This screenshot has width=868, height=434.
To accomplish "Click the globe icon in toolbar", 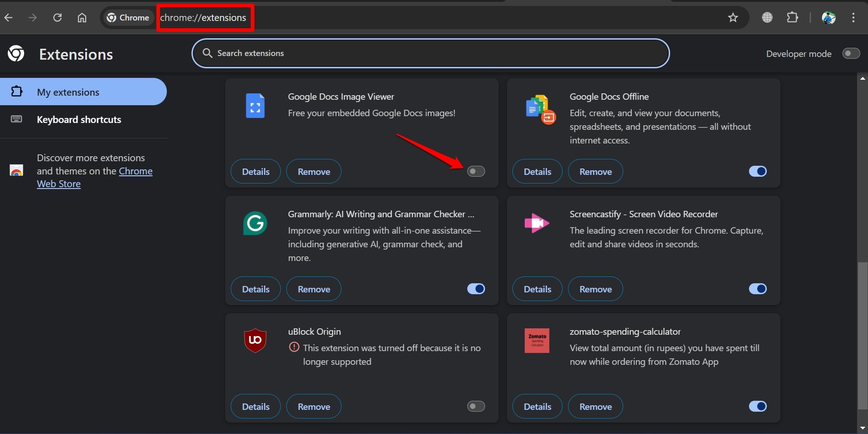I will click(x=767, y=18).
